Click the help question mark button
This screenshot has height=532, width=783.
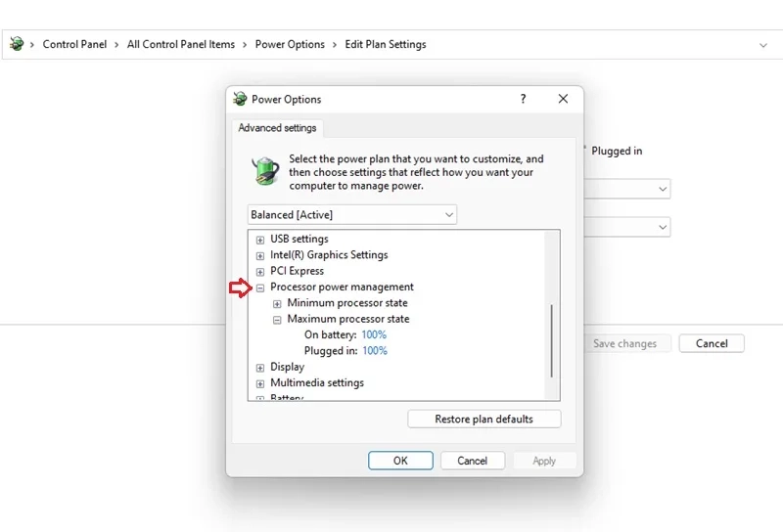click(x=524, y=99)
